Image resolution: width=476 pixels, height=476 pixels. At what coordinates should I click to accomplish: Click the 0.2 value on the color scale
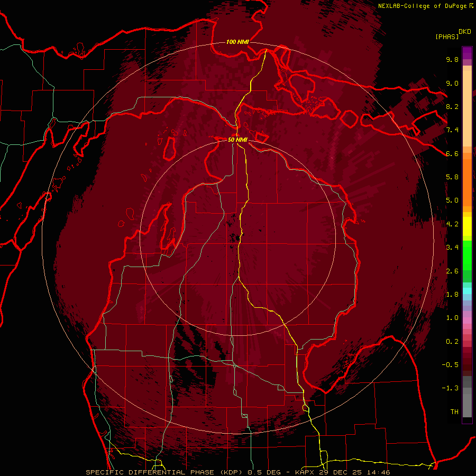(452, 342)
